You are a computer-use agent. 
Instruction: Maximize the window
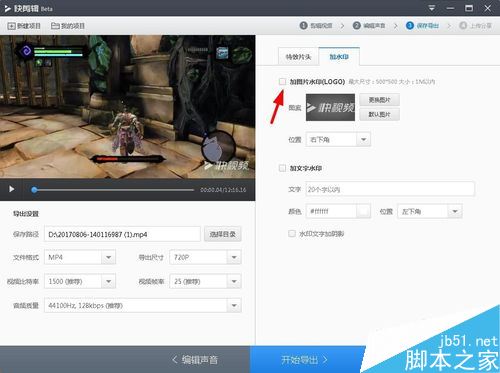(469, 8)
